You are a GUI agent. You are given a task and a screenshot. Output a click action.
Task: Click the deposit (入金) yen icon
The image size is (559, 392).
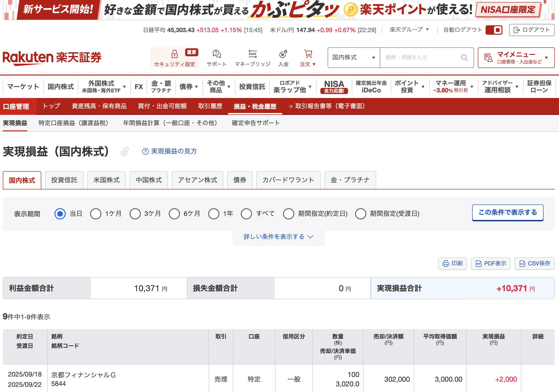[283, 54]
